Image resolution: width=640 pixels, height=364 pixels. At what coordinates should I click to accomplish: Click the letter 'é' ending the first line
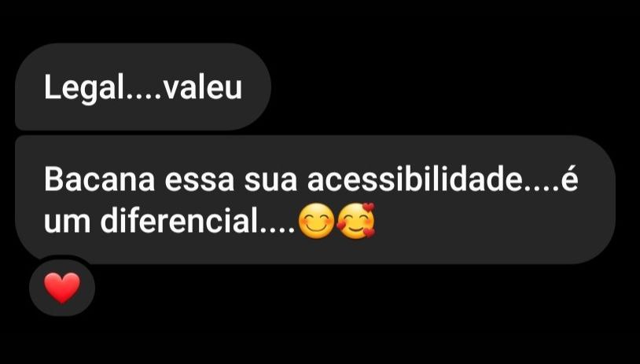569,180
